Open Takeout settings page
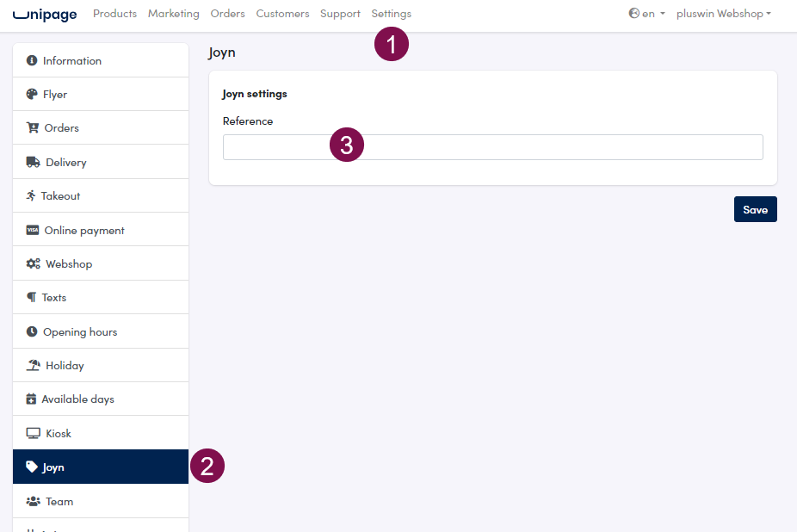The height and width of the screenshot is (532, 797). click(101, 195)
